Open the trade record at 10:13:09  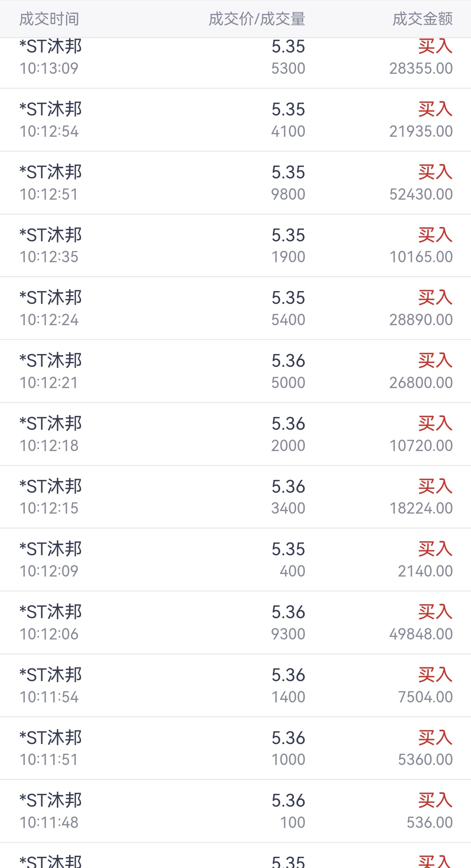(235, 63)
